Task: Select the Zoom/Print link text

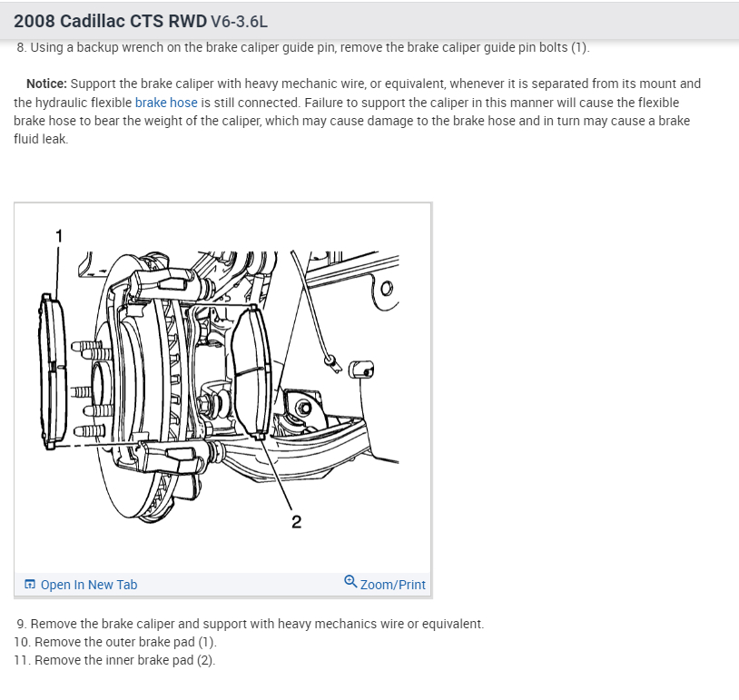Action: [392, 585]
